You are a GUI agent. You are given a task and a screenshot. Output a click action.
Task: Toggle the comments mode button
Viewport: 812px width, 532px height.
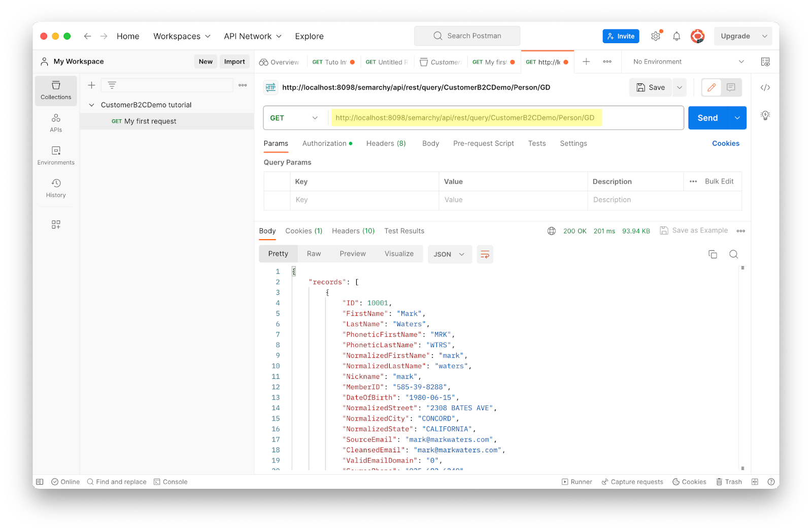click(x=731, y=88)
